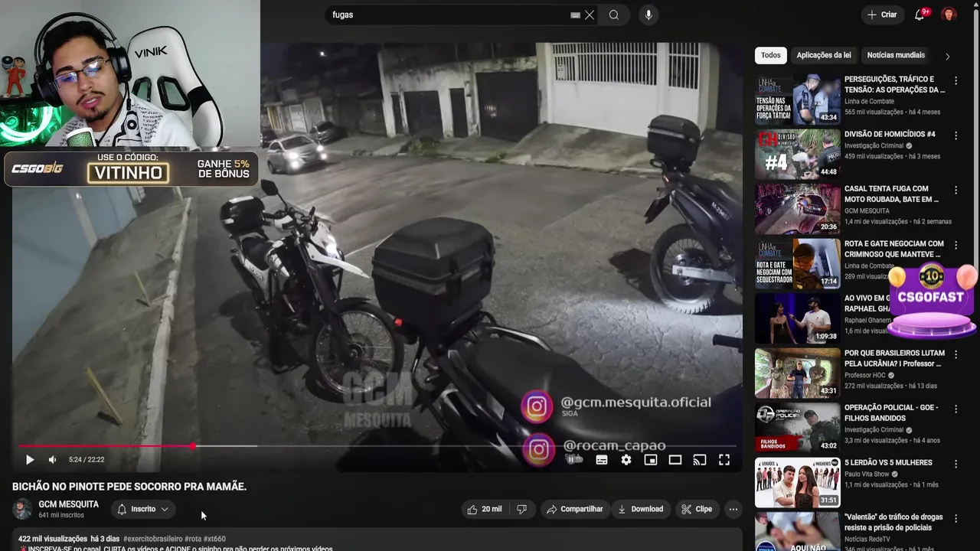Click the Rota e Gate negociam thumbnail
This screenshot has height=551, width=980.
click(x=797, y=263)
